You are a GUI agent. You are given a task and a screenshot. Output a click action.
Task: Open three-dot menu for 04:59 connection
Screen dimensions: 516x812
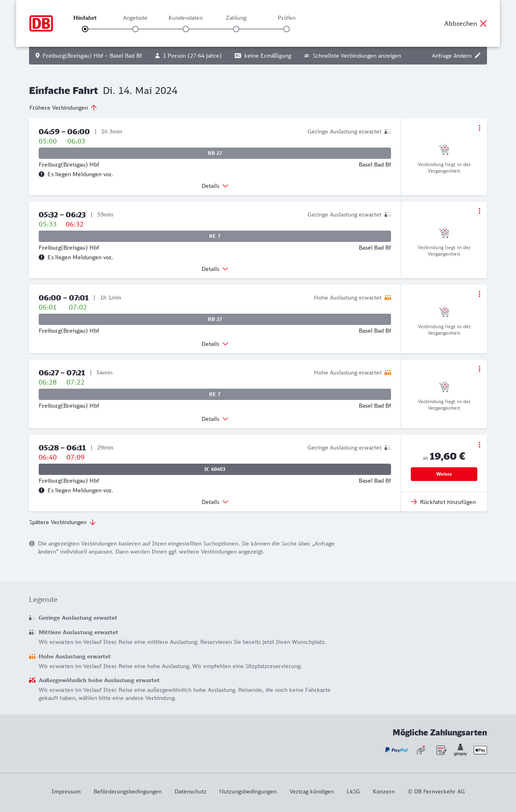pos(479,128)
